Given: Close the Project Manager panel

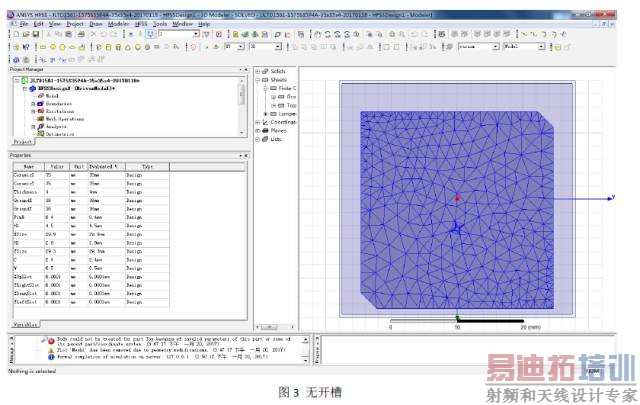Looking at the screenshot, I should 245,70.
